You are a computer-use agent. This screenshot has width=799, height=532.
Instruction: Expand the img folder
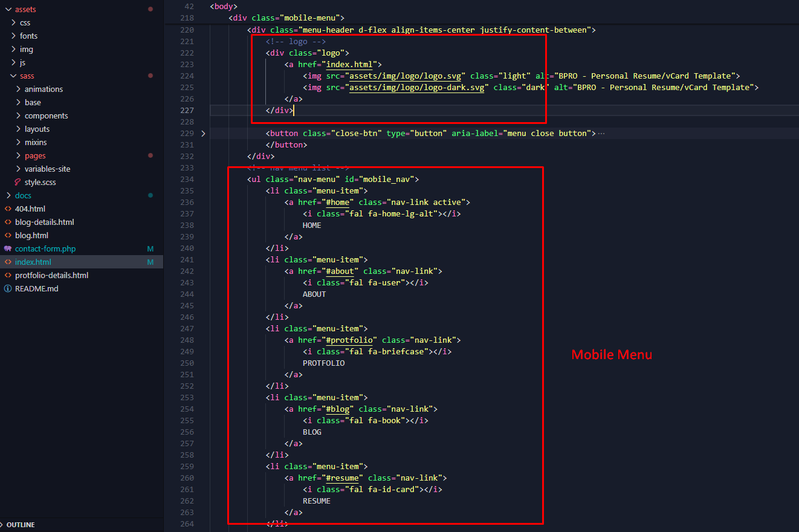tap(14, 49)
